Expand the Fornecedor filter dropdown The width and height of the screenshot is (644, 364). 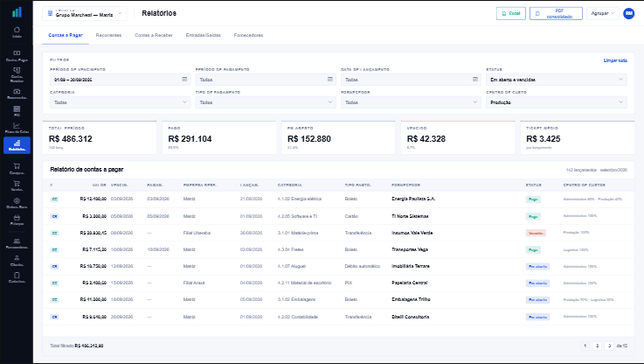pyautogui.click(x=411, y=102)
